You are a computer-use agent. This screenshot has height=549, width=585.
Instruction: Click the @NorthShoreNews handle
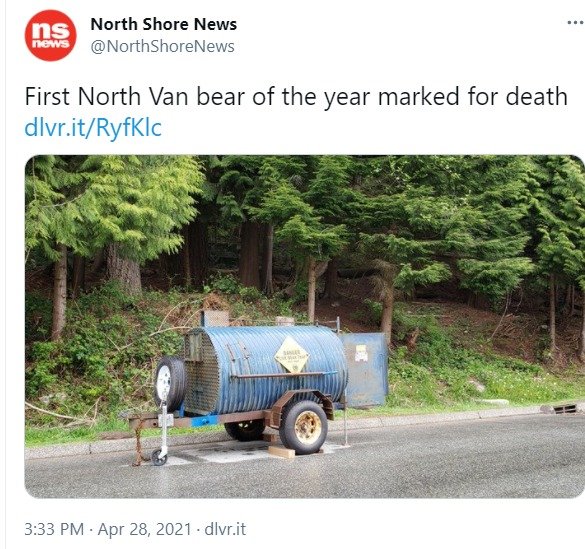click(162, 47)
